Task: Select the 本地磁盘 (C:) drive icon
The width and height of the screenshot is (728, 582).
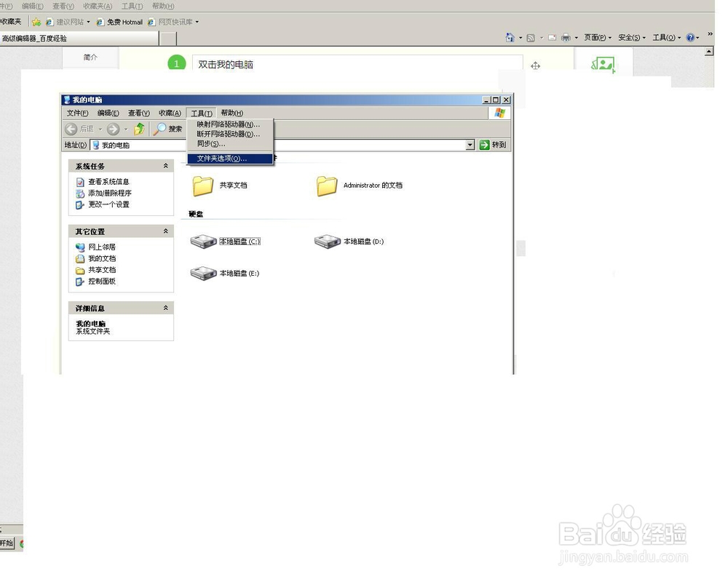Action: point(203,242)
